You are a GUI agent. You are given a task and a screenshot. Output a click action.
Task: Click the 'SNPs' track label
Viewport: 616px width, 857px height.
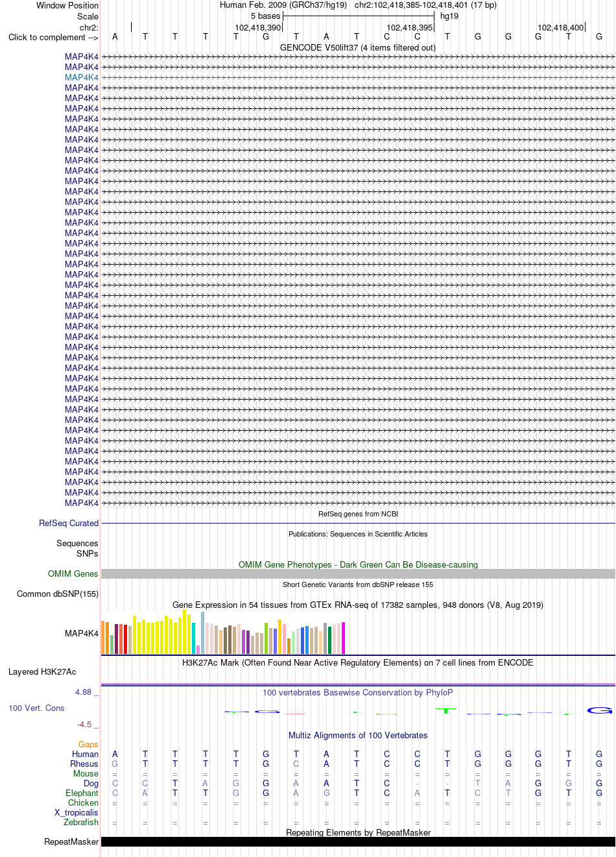coord(88,554)
